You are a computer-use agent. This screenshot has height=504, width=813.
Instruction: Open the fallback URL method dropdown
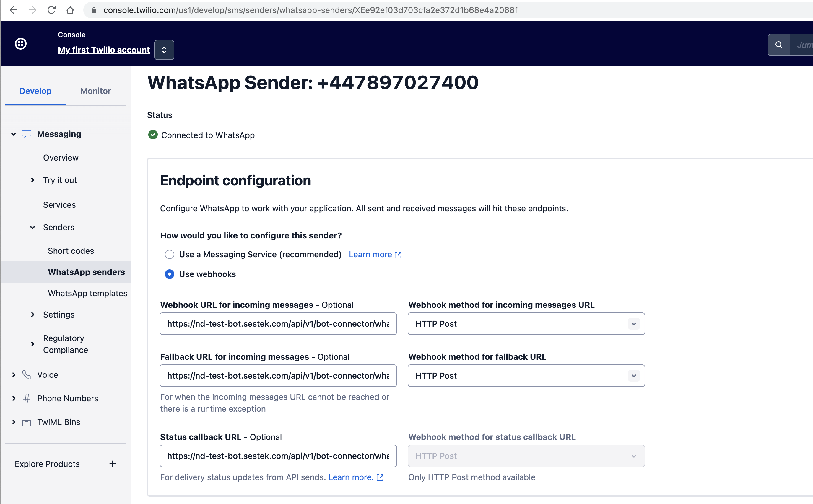(526, 376)
